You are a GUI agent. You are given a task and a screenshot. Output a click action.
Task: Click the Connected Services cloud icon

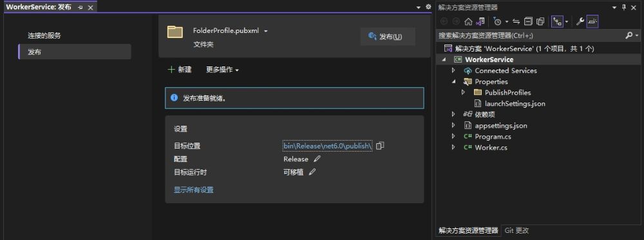(468, 71)
